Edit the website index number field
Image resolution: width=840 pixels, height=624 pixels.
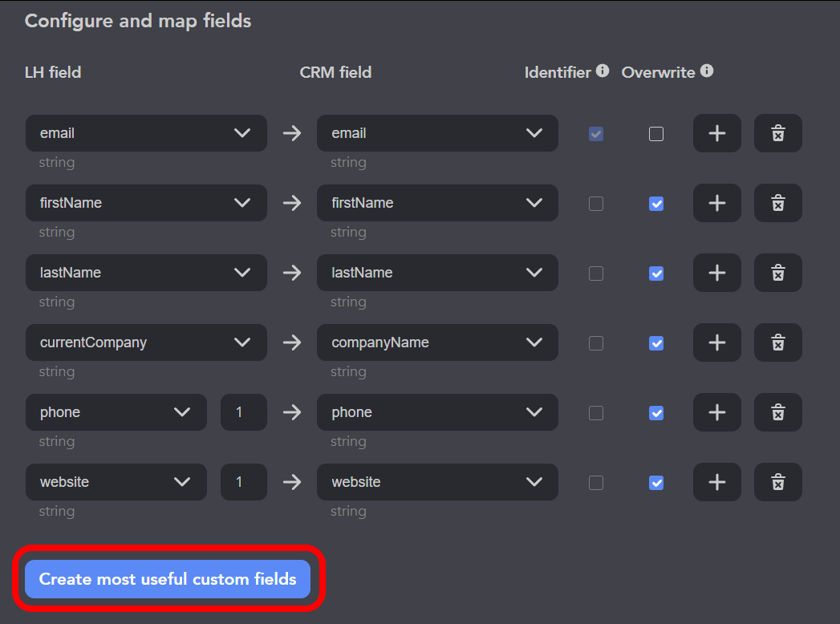(244, 482)
